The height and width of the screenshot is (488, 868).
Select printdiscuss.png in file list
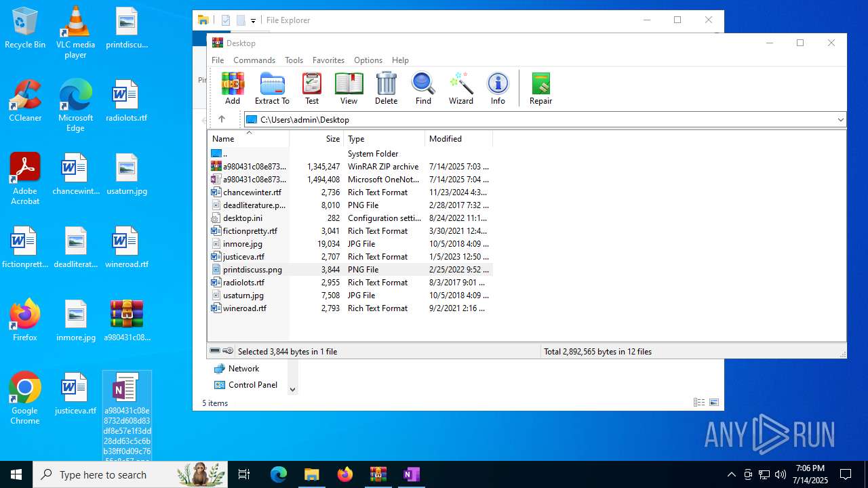pos(350,270)
